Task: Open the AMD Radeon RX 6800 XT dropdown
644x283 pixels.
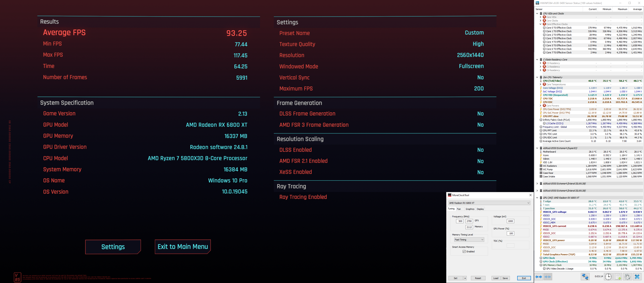Action: (489, 203)
